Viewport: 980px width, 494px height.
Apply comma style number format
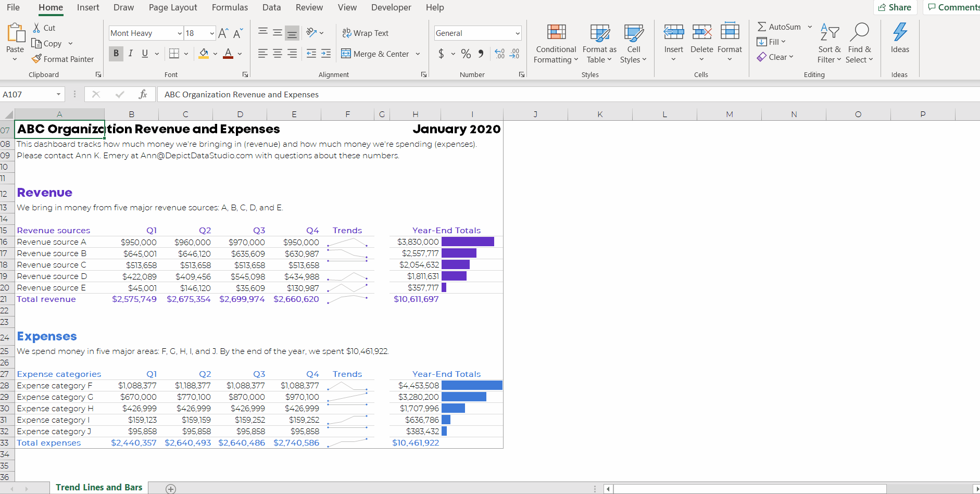(481, 54)
